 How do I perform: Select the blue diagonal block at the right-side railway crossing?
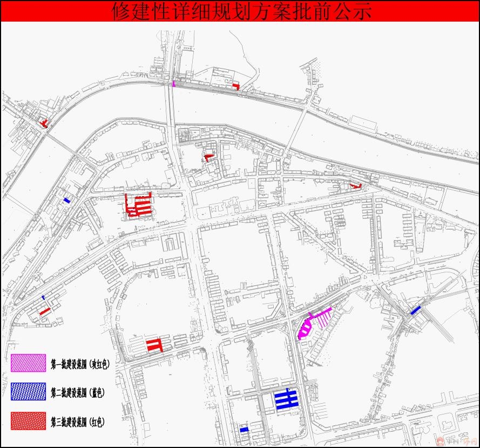[x=415, y=310]
